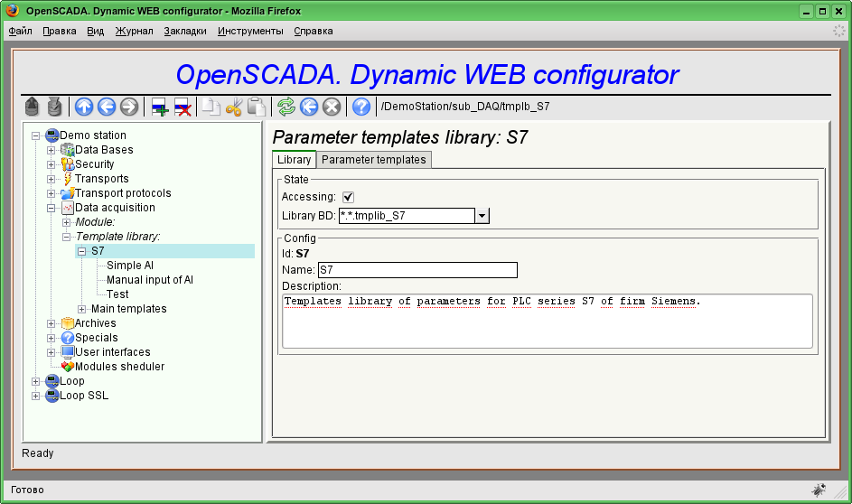The height and width of the screenshot is (504, 852).
Task: Click the Data Bases tree icon
Action: (68, 150)
